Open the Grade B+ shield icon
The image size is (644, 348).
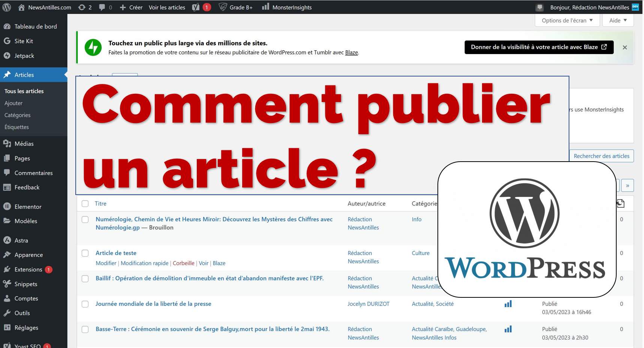223,7
